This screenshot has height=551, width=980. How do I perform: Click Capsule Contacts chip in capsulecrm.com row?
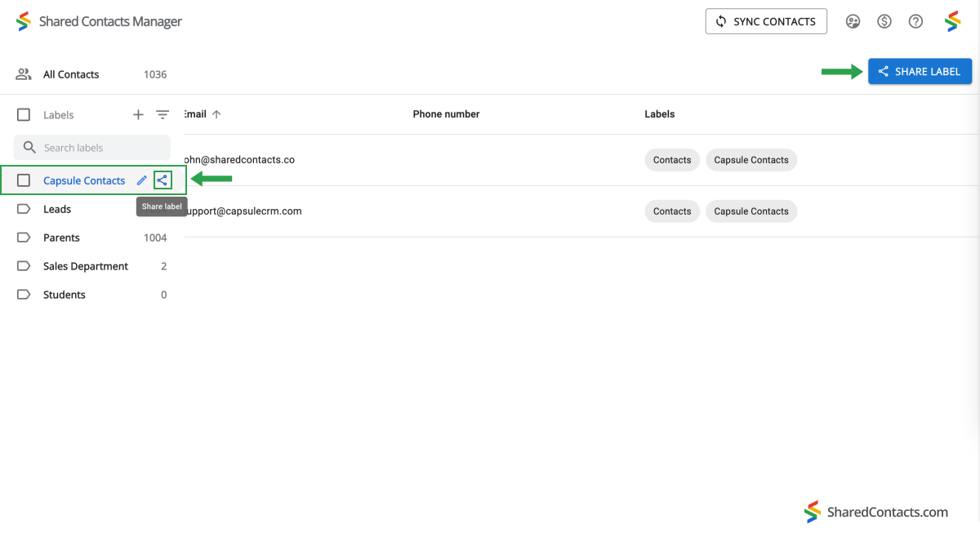[x=751, y=211]
